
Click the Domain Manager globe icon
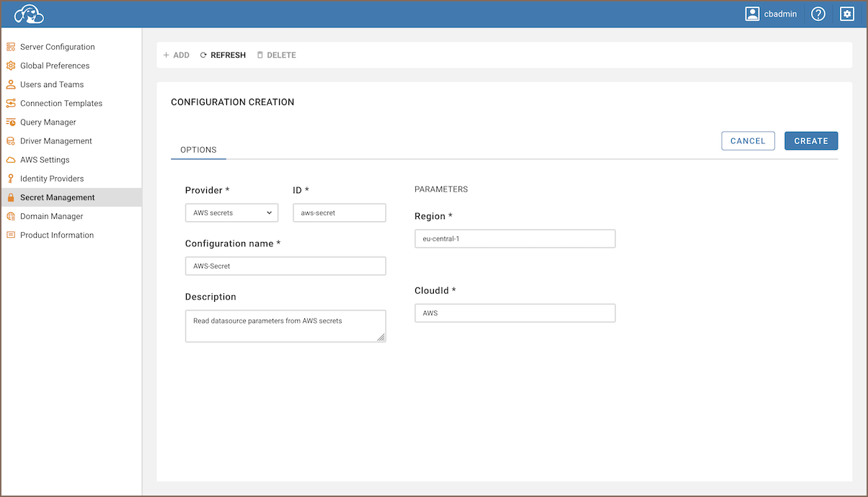click(11, 216)
